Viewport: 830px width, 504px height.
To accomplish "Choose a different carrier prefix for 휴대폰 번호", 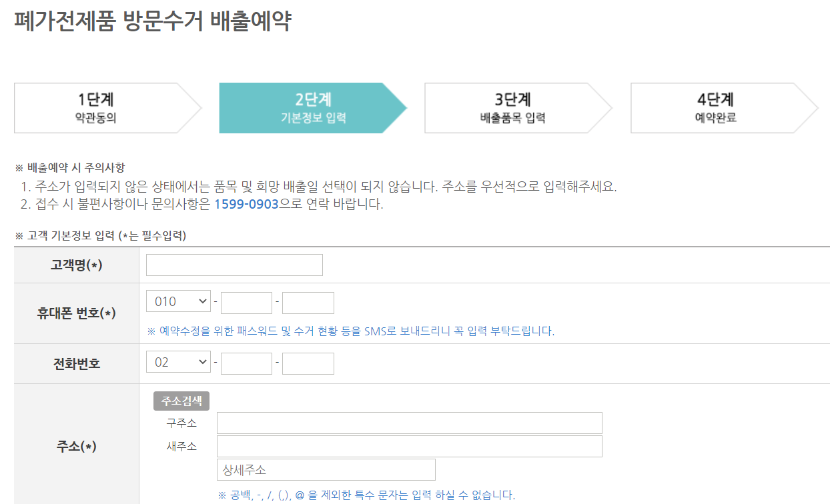I will tap(177, 301).
